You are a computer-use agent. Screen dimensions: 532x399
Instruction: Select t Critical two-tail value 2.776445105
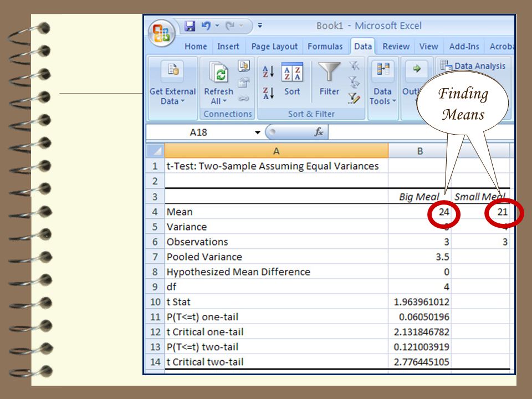coord(420,362)
